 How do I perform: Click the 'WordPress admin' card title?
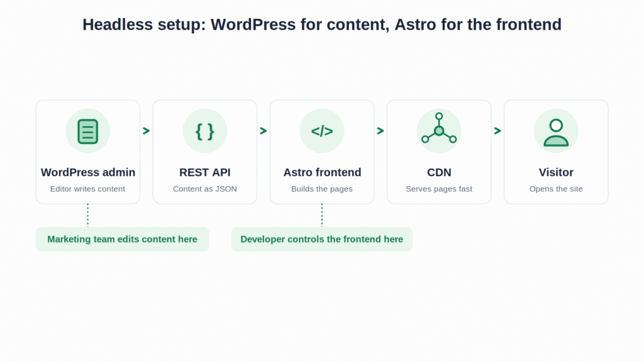pyautogui.click(x=88, y=172)
